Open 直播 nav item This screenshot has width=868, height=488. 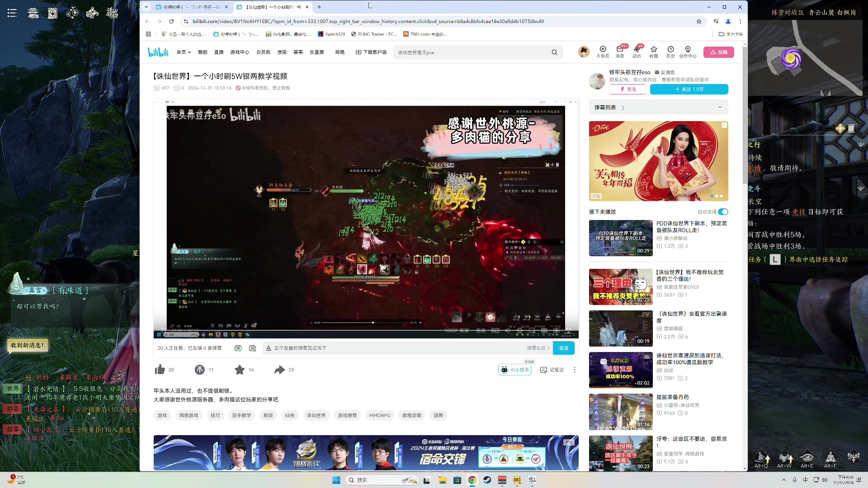pyautogui.click(x=219, y=52)
